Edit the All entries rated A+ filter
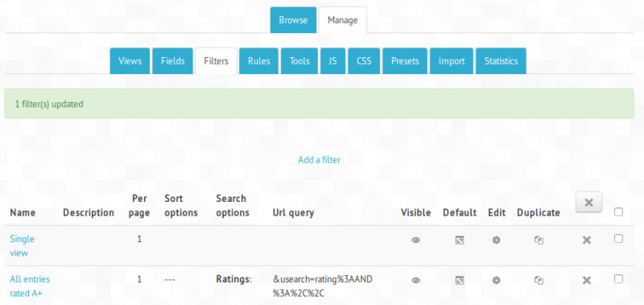The width and height of the screenshot is (644, 305). coord(496,280)
